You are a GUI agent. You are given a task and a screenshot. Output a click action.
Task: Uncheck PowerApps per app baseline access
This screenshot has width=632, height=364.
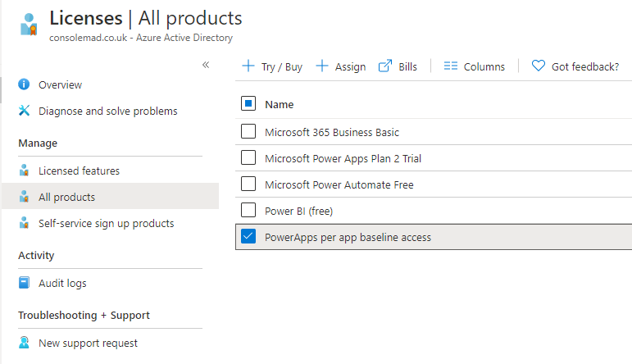248,236
